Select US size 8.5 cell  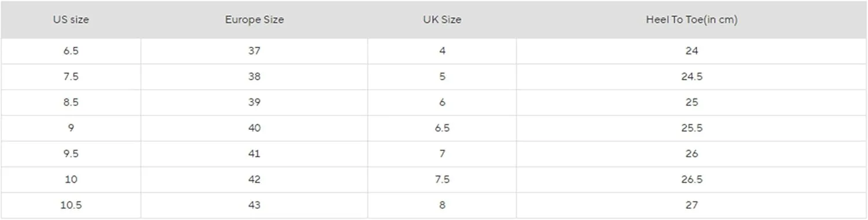click(71, 102)
